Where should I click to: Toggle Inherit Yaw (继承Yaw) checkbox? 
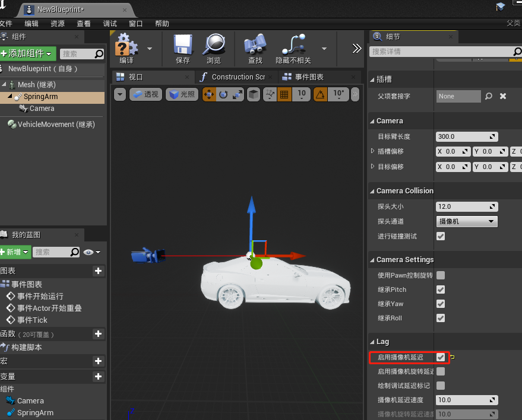441,304
